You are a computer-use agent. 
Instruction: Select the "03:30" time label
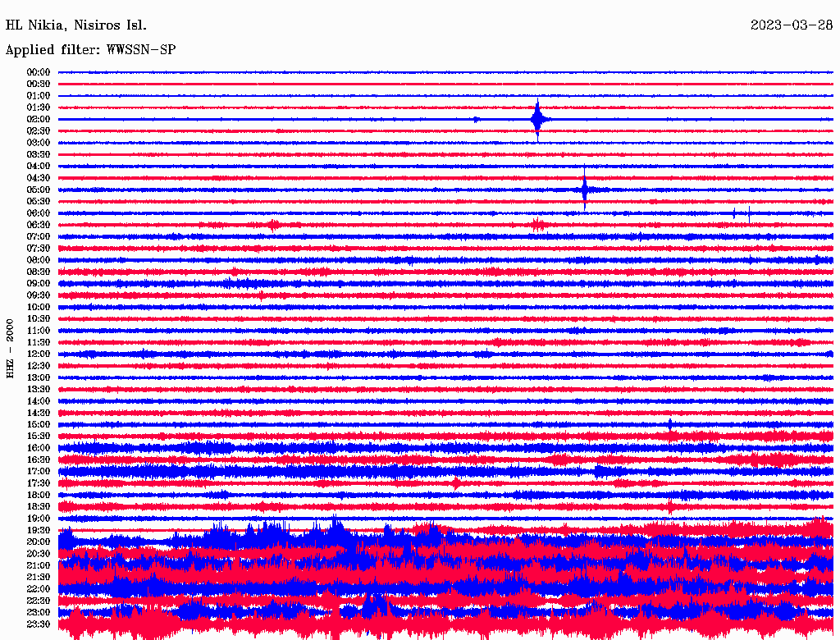click(38, 154)
